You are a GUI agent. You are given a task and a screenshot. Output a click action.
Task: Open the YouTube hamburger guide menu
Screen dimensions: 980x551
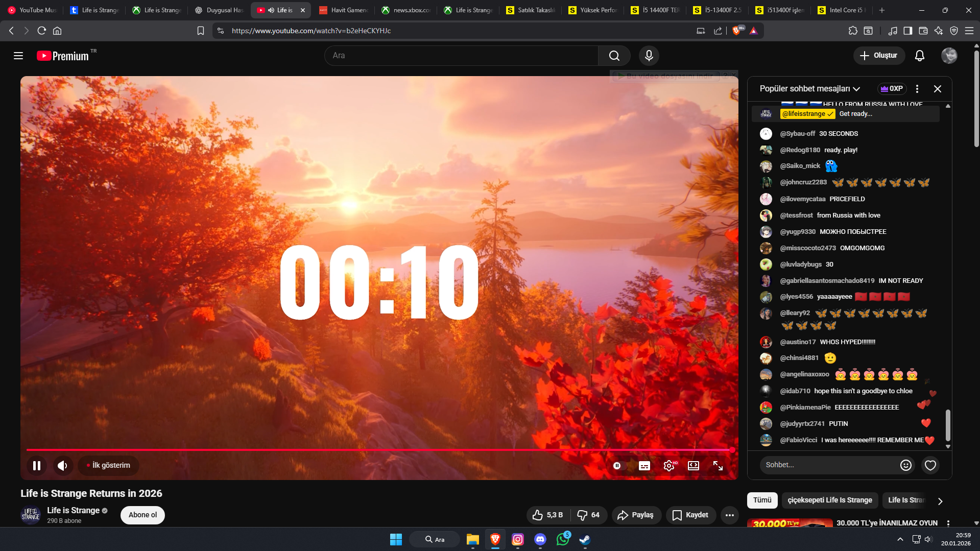pos(18,56)
